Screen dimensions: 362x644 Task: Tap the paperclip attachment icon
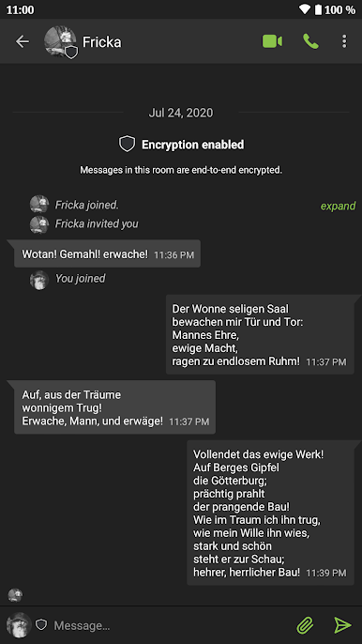(305, 625)
